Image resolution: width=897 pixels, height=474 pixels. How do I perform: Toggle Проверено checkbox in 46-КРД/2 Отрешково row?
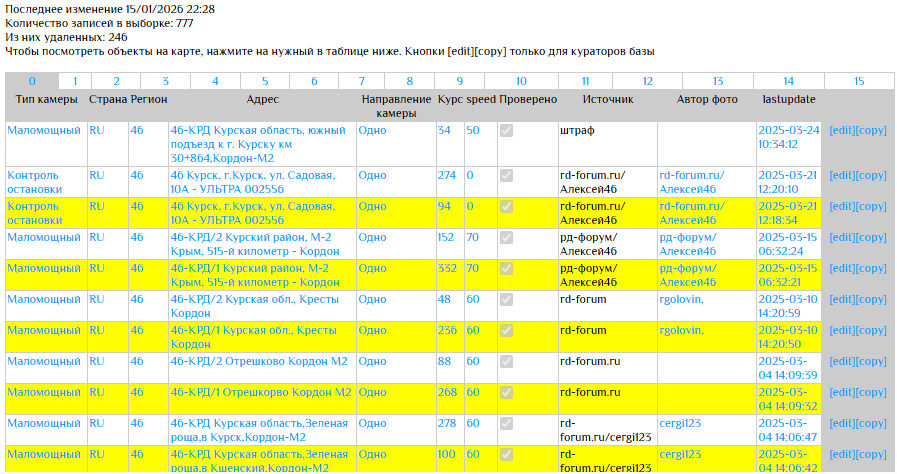[507, 362]
